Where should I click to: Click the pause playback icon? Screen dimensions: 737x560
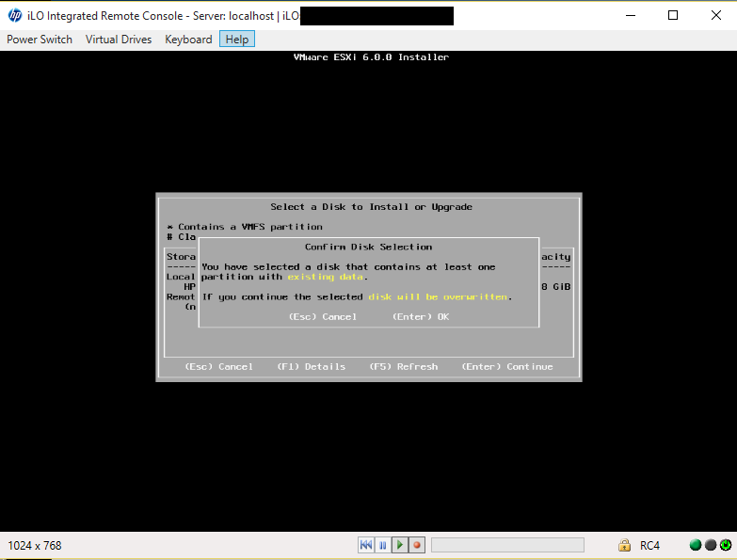[382, 545]
